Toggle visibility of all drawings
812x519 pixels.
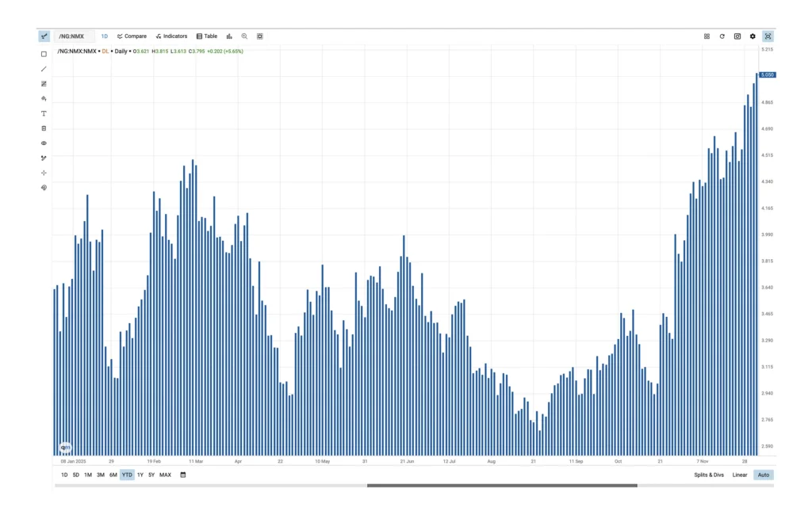tap(44, 143)
